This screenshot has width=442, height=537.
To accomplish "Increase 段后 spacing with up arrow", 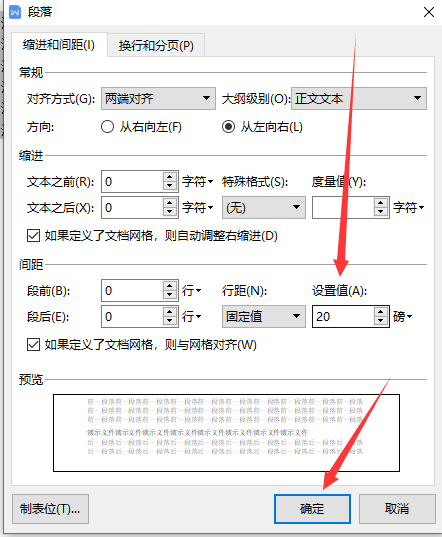I will coord(170,312).
